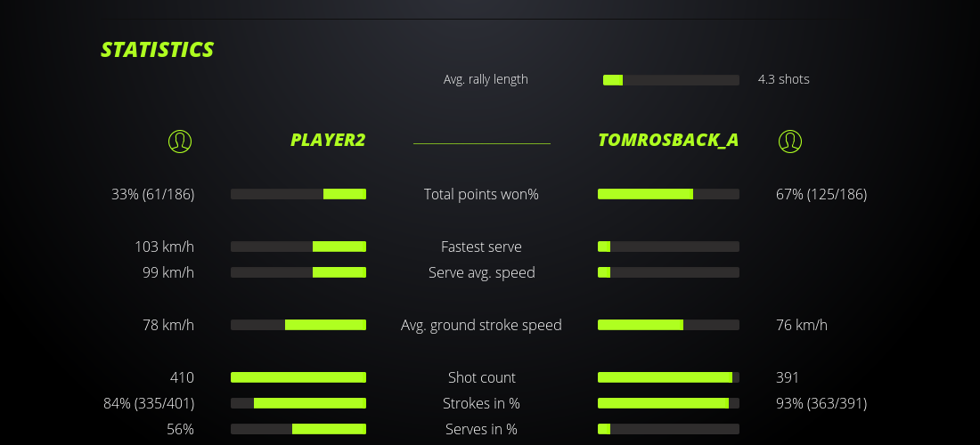Click the Avg. rally length progress bar
The height and width of the screenshot is (445, 980).
[671, 80]
